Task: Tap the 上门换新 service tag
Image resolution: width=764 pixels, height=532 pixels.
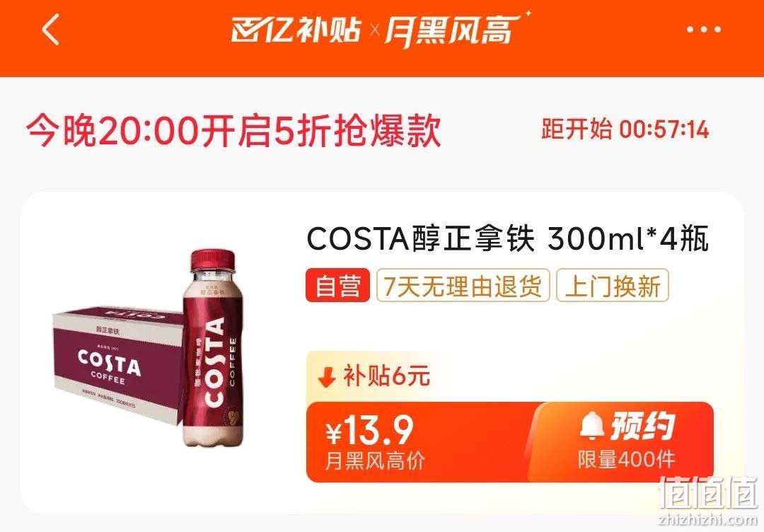Action: tap(613, 286)
